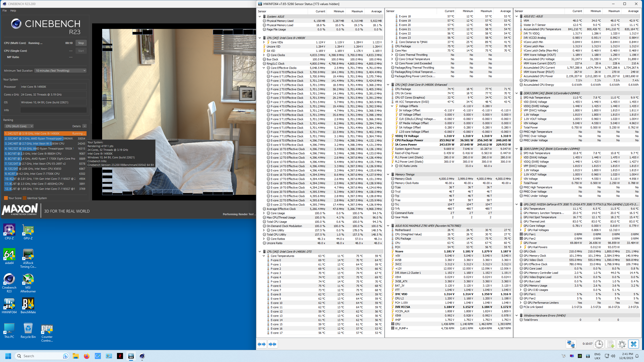
Task: Click the Firefox icon in the taskbar
Action: pos(87,356)
